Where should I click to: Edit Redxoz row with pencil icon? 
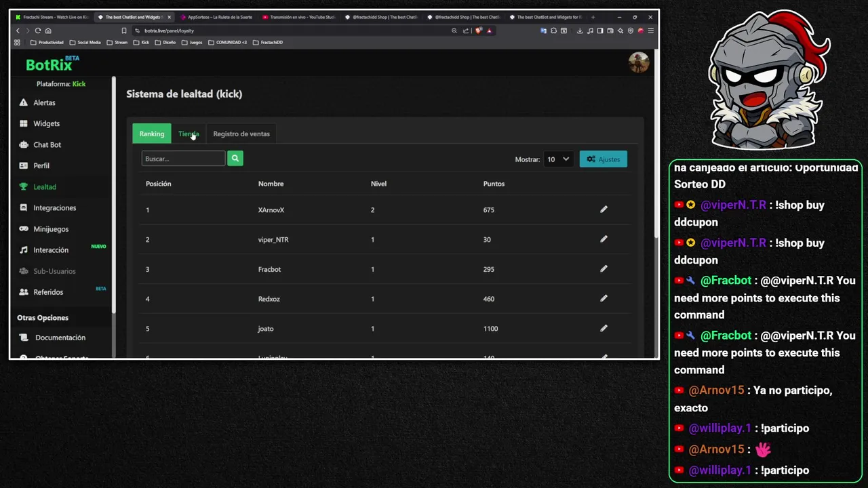604,299
